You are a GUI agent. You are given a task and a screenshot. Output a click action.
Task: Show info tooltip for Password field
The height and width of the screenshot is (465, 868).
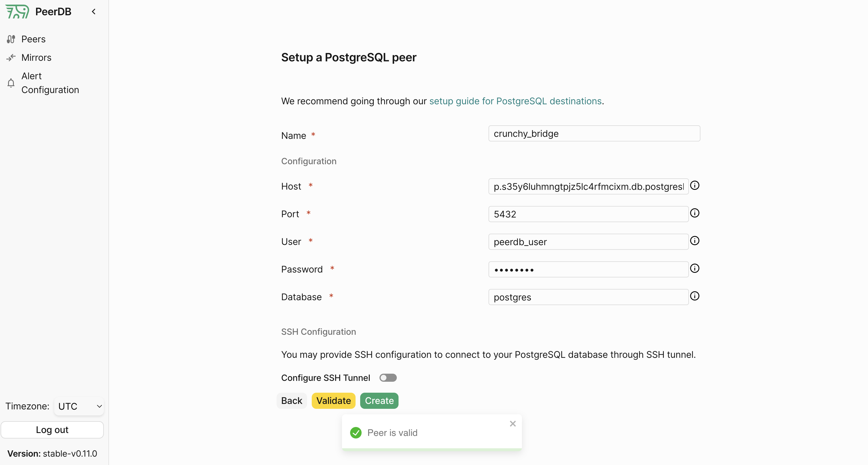tap(694, 268)
